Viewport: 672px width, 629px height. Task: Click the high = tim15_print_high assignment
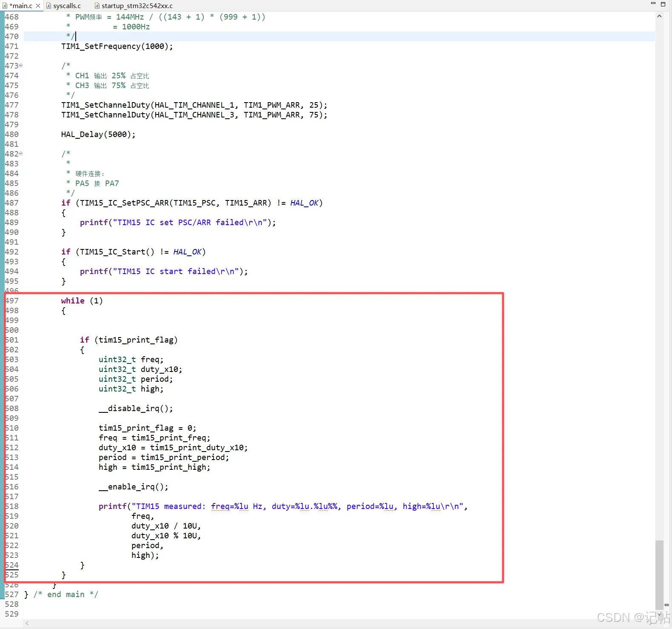[x=154, y=467]
